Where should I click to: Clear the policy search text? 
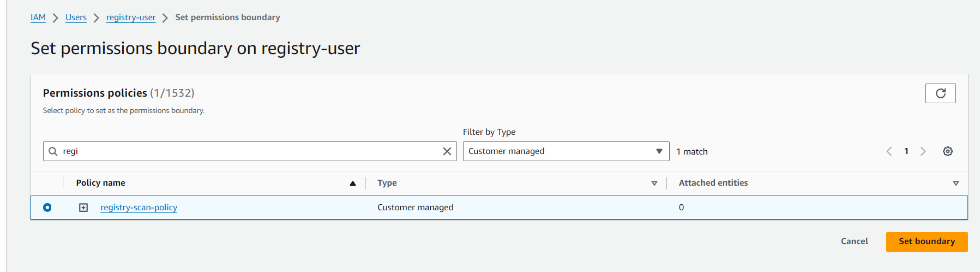(x=447, y=151)
